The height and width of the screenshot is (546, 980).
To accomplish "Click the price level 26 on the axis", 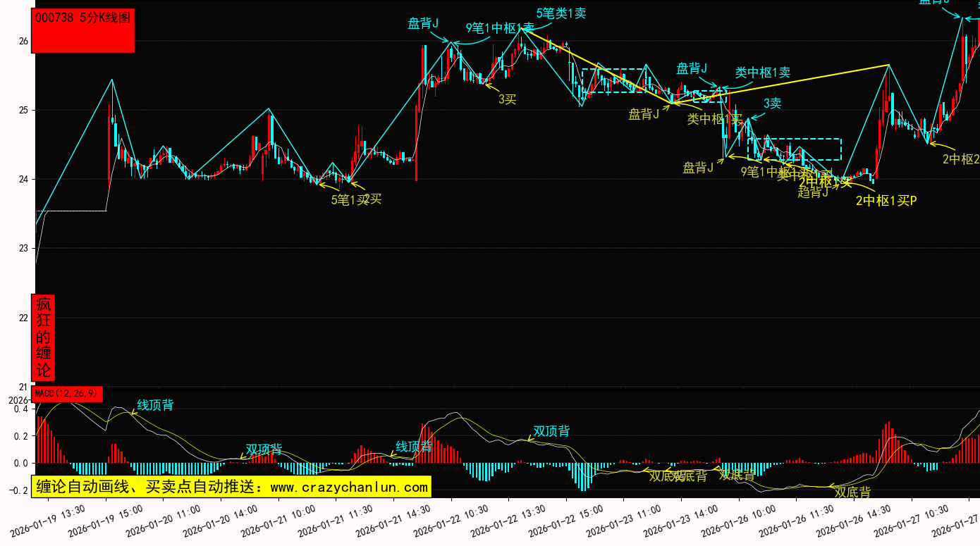I will click(x=23, y=42).
